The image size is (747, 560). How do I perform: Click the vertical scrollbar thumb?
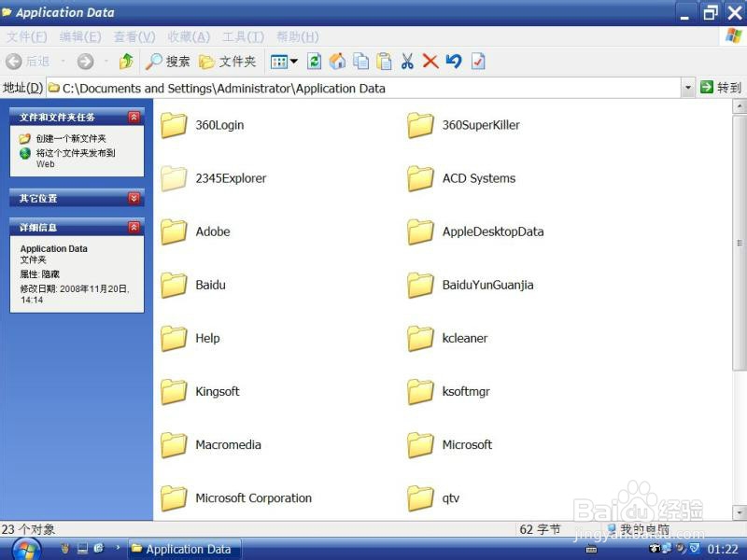[740, 242]
